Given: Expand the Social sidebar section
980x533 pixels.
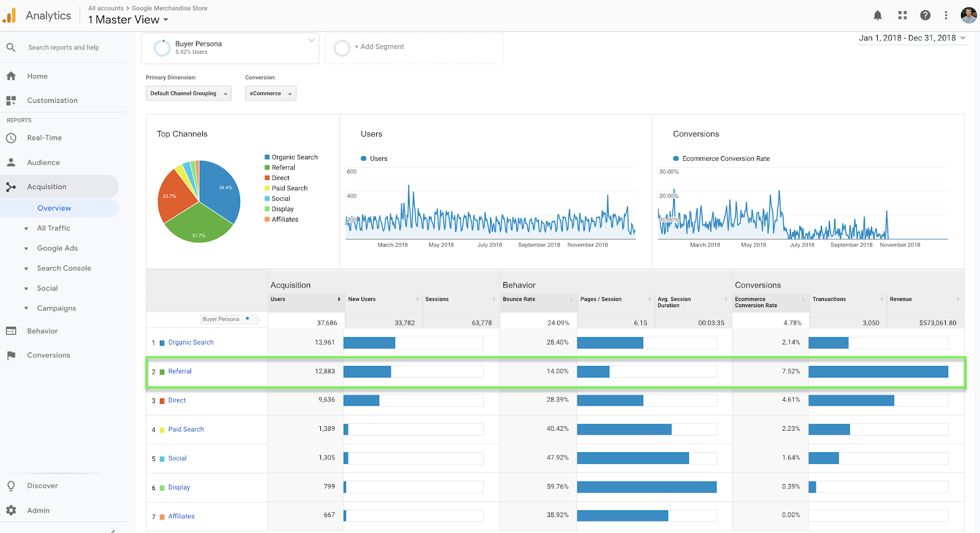Looking at the screenshot, I should pyautogui.click(x=26, y=289).
